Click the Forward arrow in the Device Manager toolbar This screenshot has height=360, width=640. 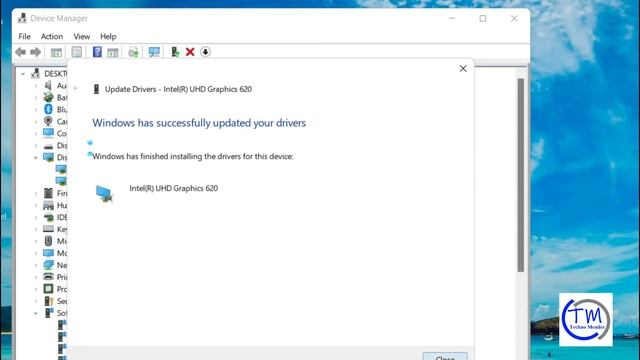tap(36, 52)
